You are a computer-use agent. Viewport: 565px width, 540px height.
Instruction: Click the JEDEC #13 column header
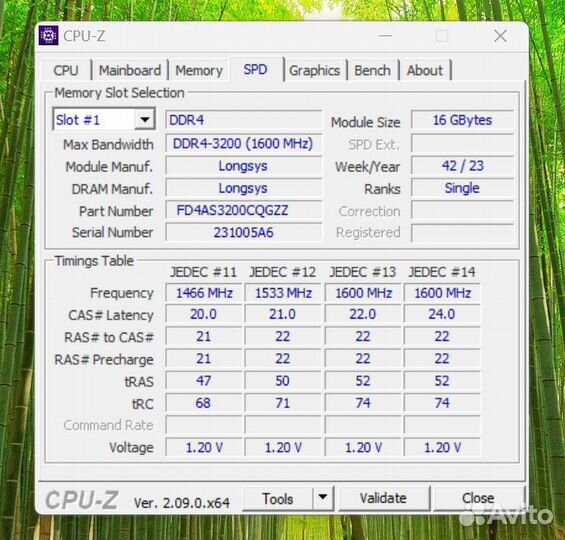(362, 272)
